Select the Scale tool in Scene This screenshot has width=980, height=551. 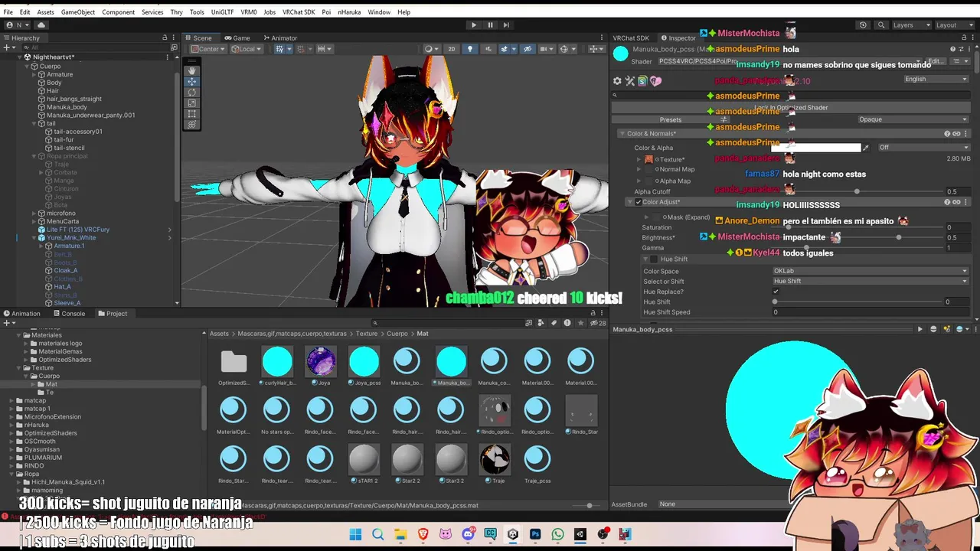192,103
